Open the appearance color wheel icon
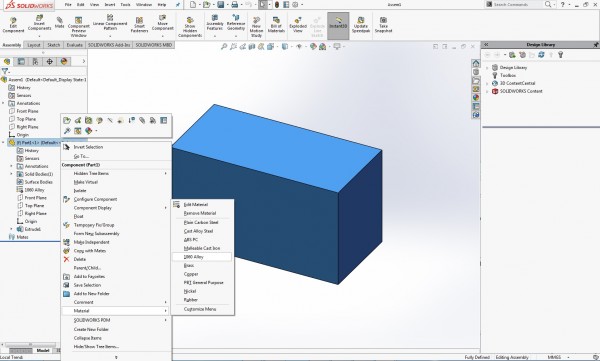The width and height of the screenshot is (600, 361). point(88,131)
